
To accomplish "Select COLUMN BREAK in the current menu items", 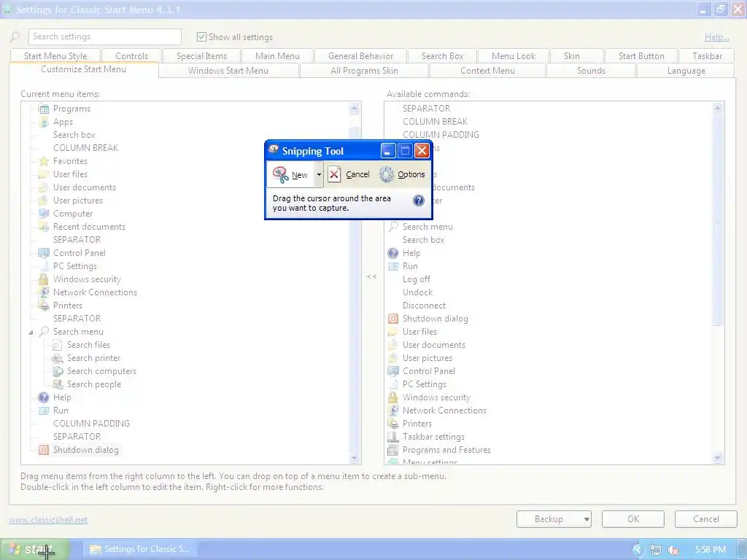I will click(86, 148).
